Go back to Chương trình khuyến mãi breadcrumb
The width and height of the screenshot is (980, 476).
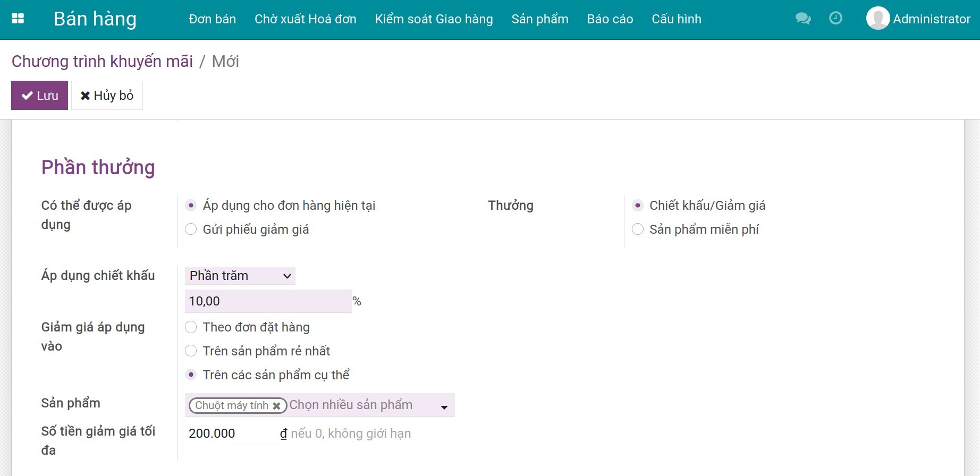click(x=102, y=61)
